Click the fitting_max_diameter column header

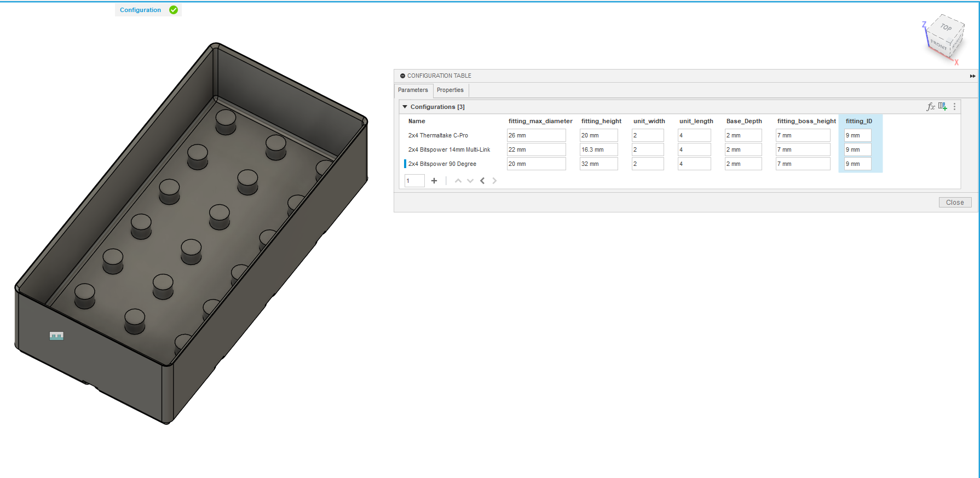540,121
